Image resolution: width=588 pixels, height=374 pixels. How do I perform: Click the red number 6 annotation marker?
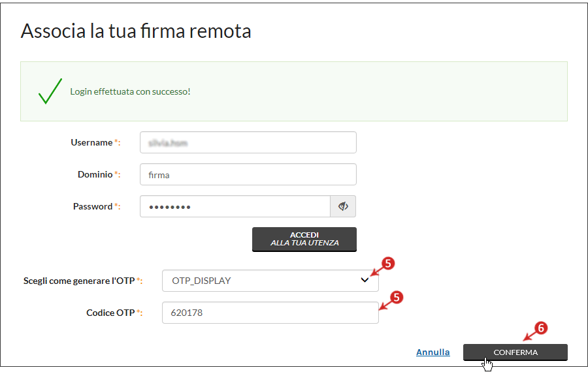pyautogui.click(x=541, y=328)
